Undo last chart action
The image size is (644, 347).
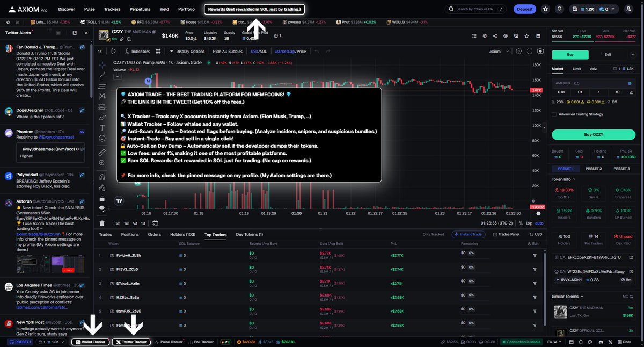click(316, 52)
